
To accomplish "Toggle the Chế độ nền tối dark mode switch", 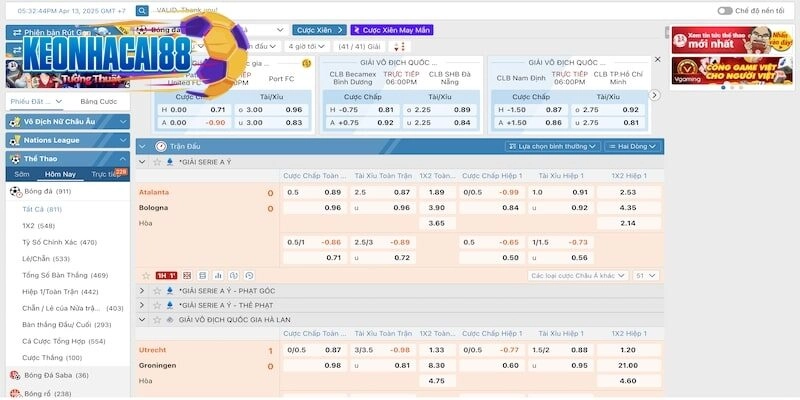I will 725,10.
